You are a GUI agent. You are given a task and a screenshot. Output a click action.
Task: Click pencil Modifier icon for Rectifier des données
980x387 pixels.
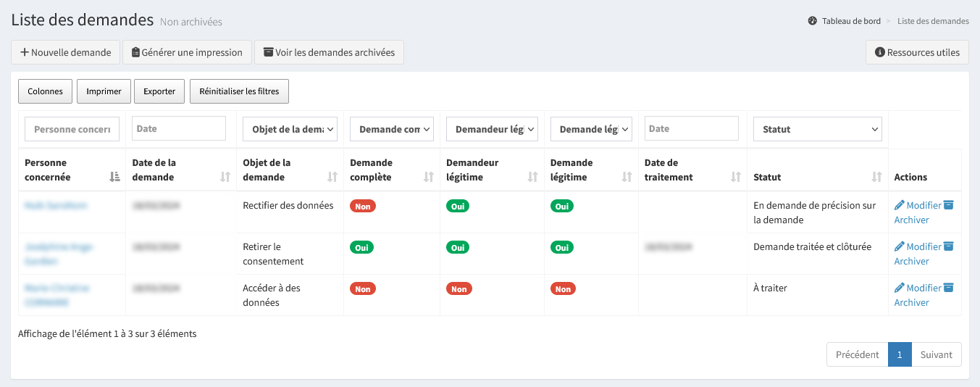[900, 205]
